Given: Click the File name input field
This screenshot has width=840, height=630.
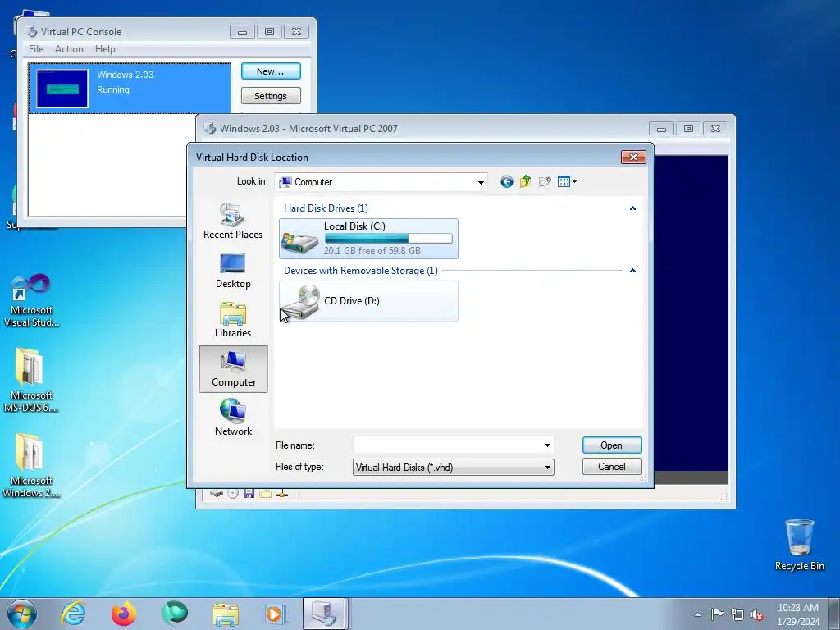Looking at the screenshot, I should pos(447,445).
